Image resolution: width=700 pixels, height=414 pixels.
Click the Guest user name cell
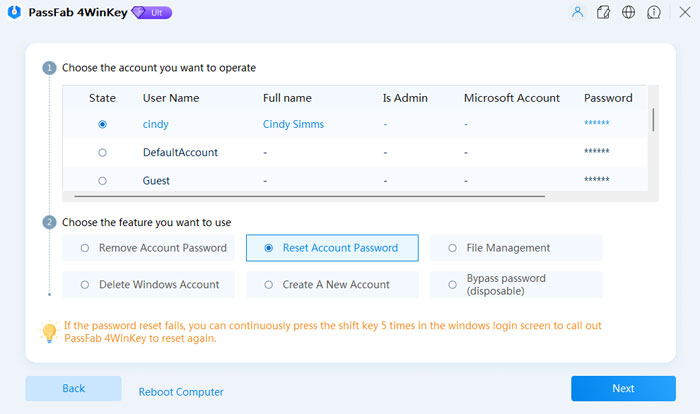pos(156,181)
